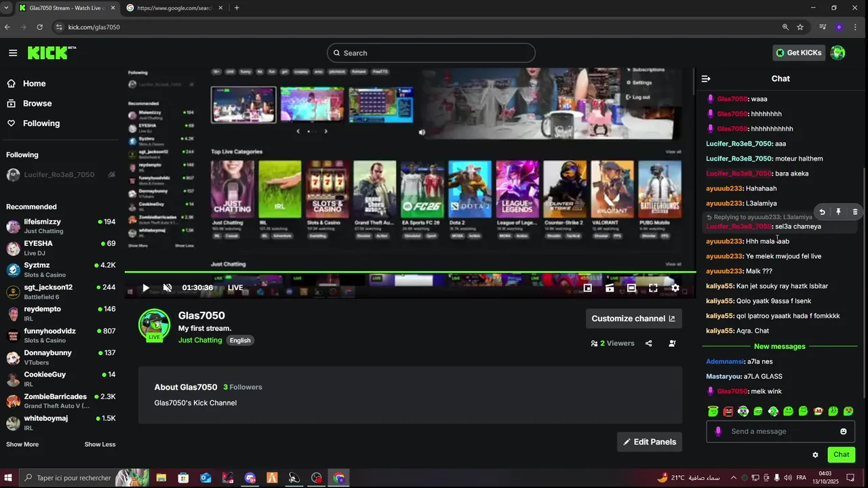Open video player settings gear
This screenshot has width=868, height=488.
[x=675, y=288]
